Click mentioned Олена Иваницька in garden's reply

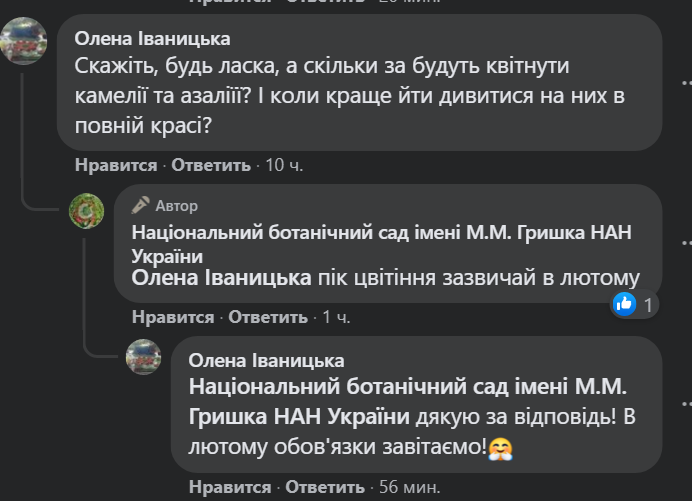[222, 278]
